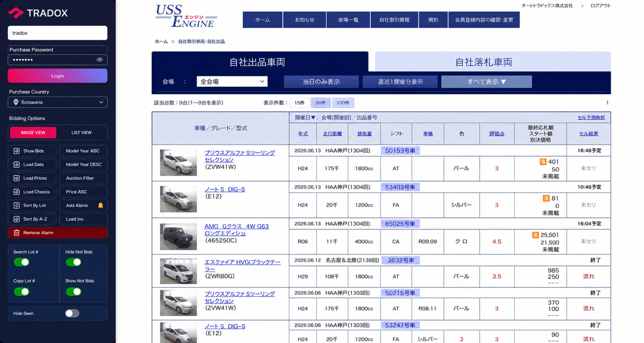Click the Auction Filter button
This screenshot has width=644, height=343.
[83, 178]
